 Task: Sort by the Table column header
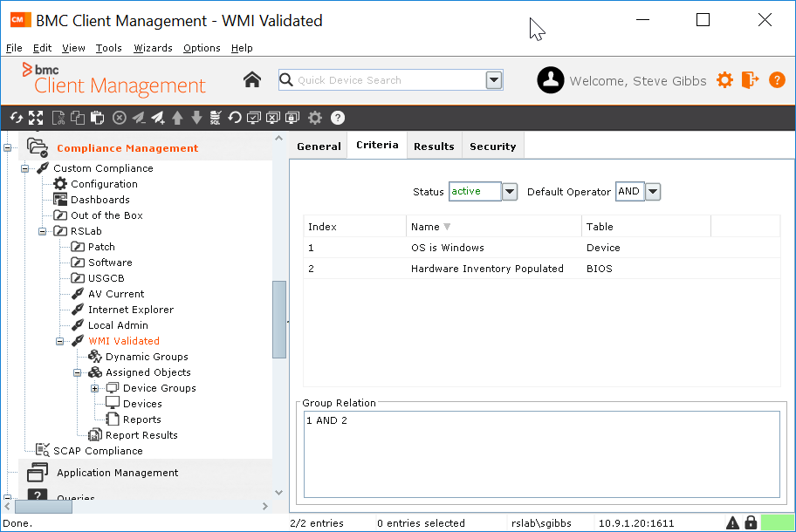click(x=646, y=227)
